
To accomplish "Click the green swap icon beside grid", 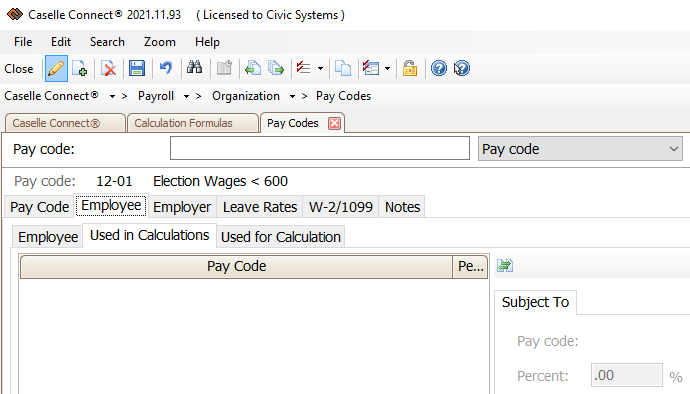I will point(505,265).
